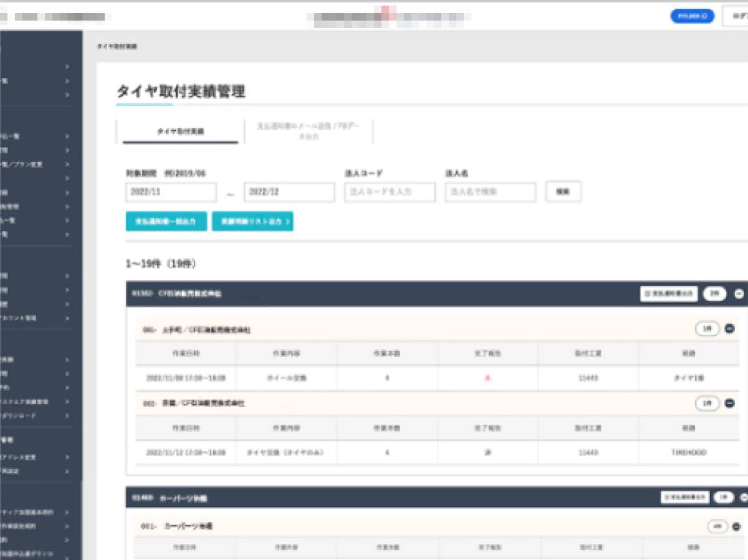The image size is (748, 560).
Task: Click the end period field showing 2022/12
Action: coord(289,192)
